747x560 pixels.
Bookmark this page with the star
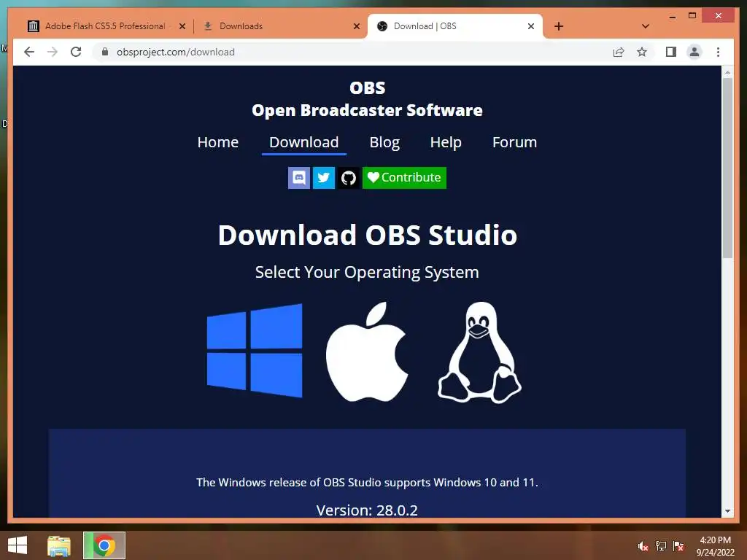click(x=642, y=52)
